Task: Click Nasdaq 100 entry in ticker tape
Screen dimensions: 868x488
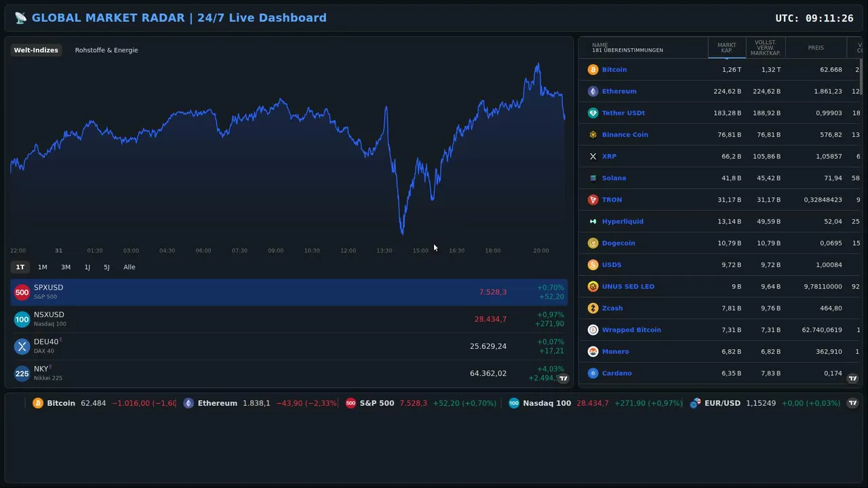Action: click(x=595, y=403)
